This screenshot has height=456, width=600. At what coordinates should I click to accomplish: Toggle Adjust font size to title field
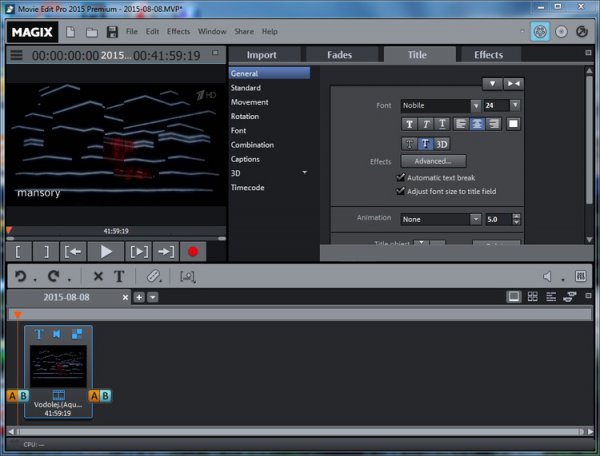pos(400,191)
